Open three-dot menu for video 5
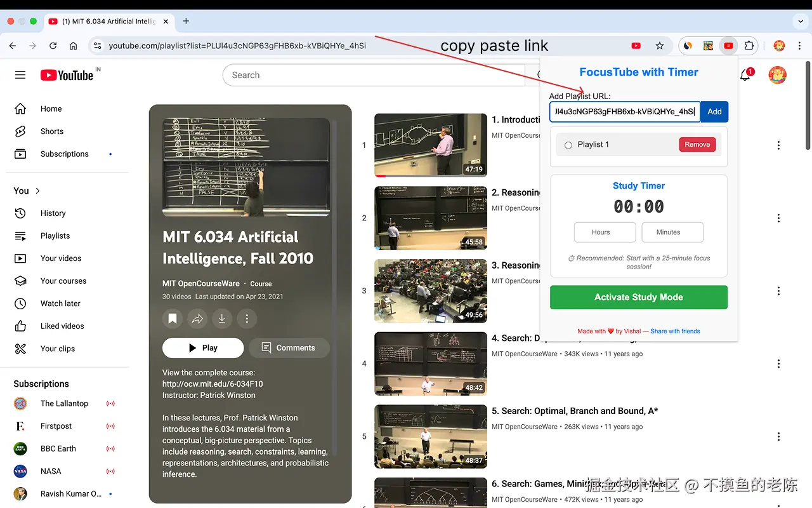The height and width of the screenshot is (508, 812). 778,437
